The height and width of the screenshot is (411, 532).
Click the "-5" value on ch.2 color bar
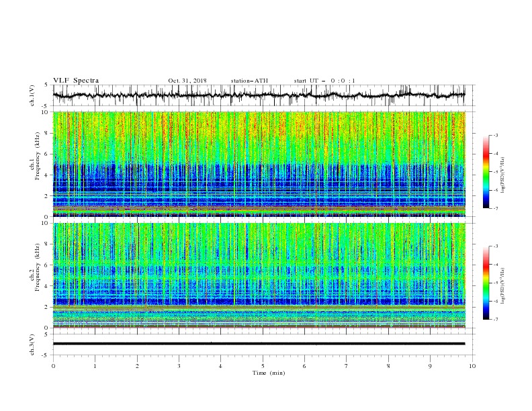point(495,283)
